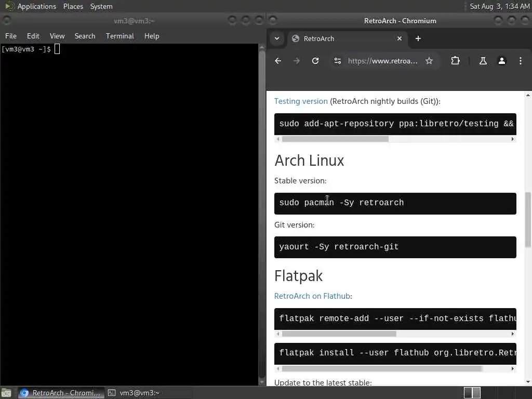Screen dimensions: 532x399
Task: Click the forward navigation arrow in Chromium
Action: pyautogui.click(x=297, y=61)
